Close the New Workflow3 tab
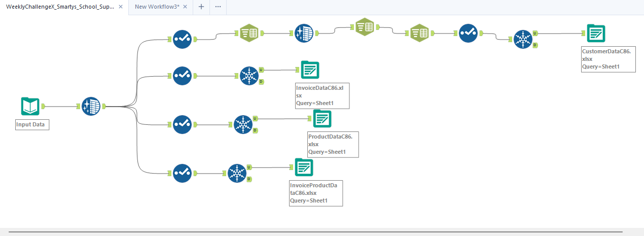The image size is (644, 236). click(x=185, y=7)
